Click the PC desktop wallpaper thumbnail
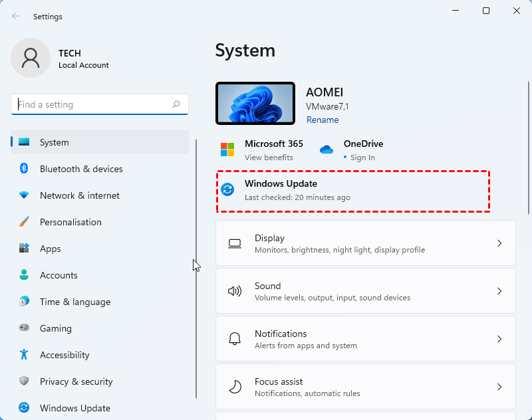The width and height of the screenshot is (532, 420). click(255, 103)
